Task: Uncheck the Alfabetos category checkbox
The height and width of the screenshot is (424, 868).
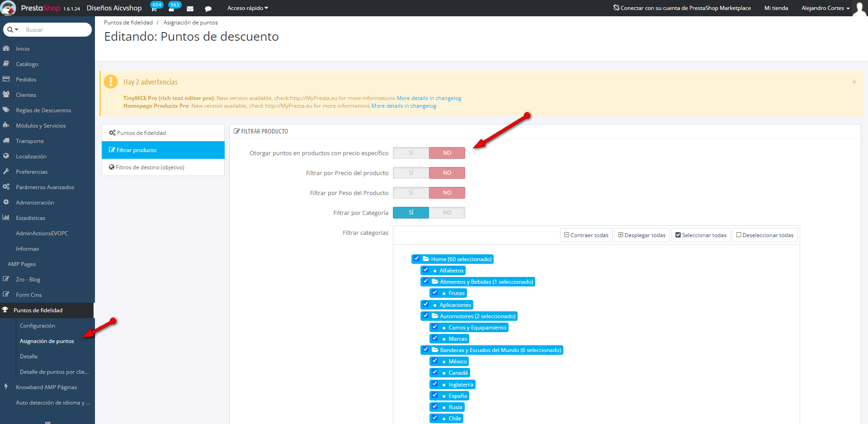Action: [425, 270]
